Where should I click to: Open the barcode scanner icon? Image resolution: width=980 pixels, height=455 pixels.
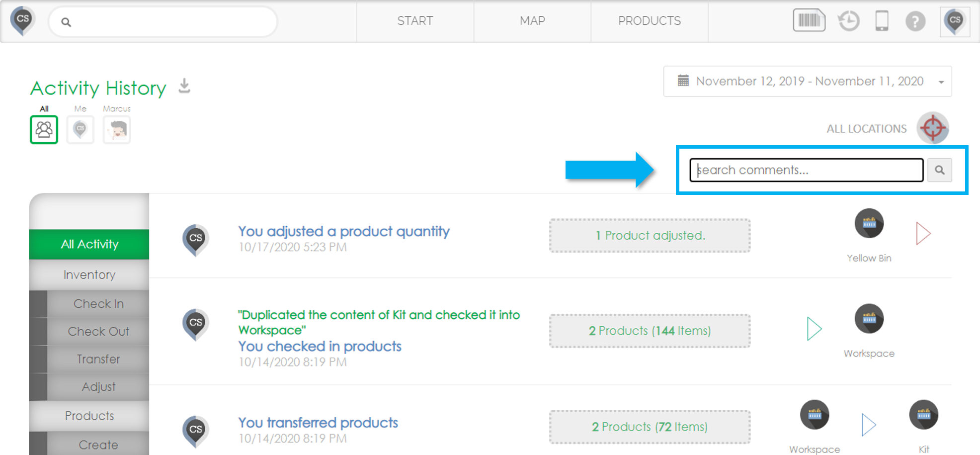tap(809, 21)
